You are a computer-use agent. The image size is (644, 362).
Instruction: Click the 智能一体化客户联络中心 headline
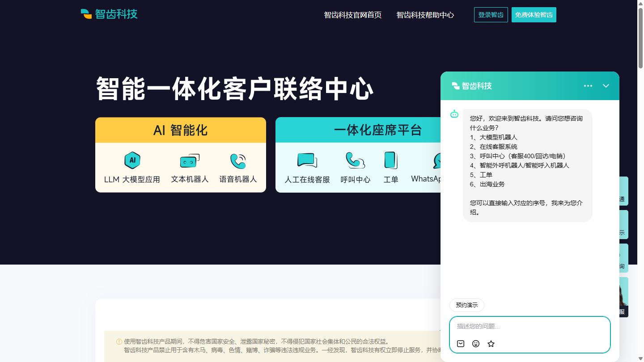[x=234, y=89]
